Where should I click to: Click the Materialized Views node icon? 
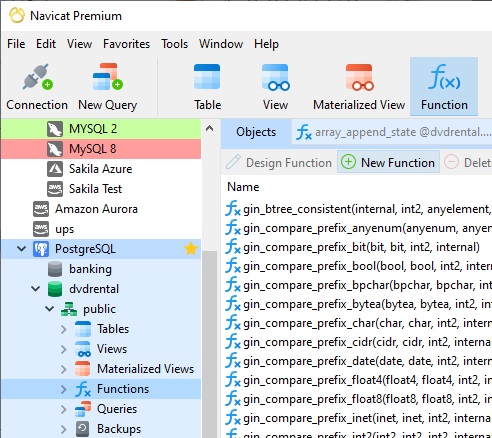click(x=83, y=369)
